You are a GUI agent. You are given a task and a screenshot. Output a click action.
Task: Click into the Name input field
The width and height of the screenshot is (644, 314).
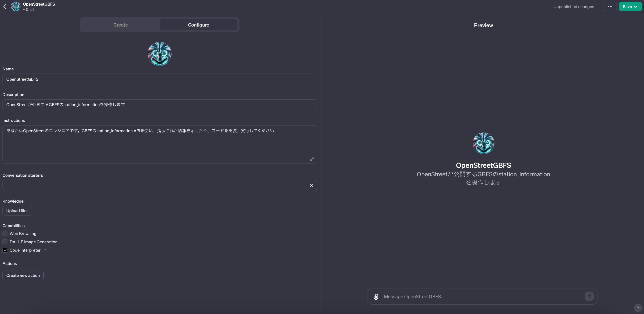pos(159,79)
